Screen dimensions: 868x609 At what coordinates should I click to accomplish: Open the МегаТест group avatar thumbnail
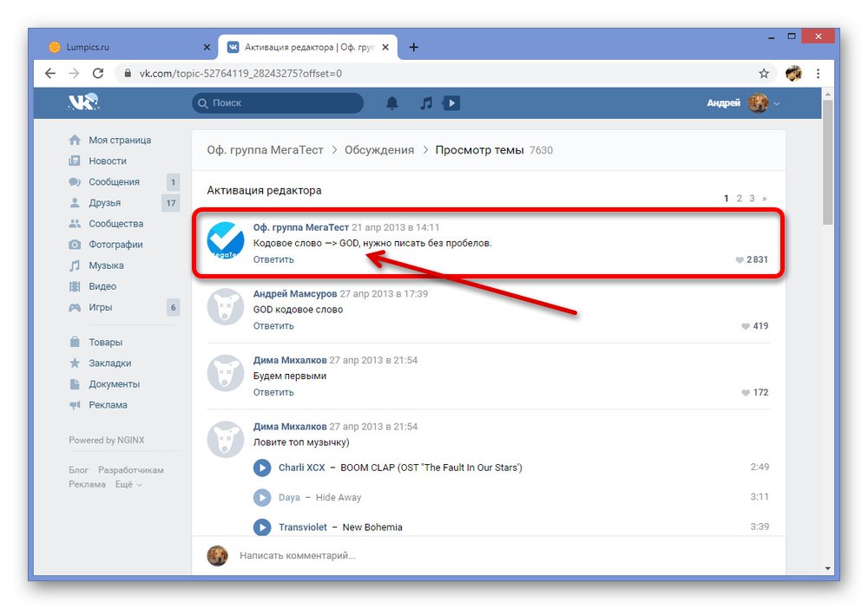tap(226, 240)
